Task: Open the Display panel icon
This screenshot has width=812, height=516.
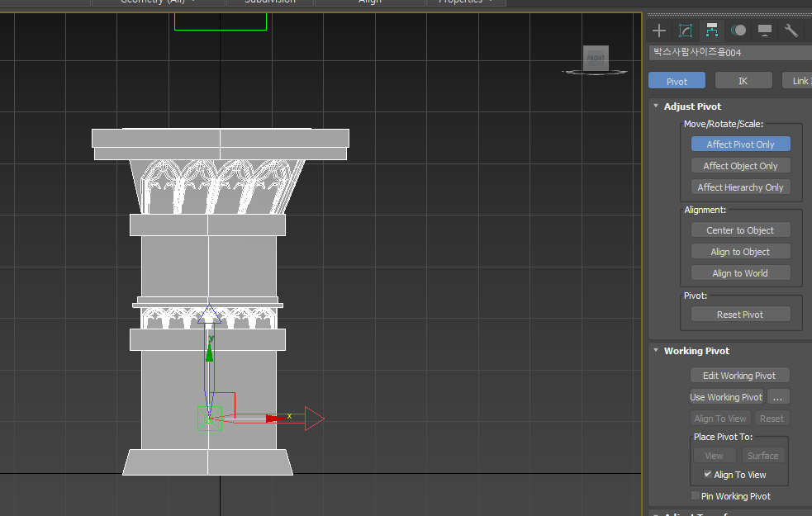Action: click(x=765, y=31)
